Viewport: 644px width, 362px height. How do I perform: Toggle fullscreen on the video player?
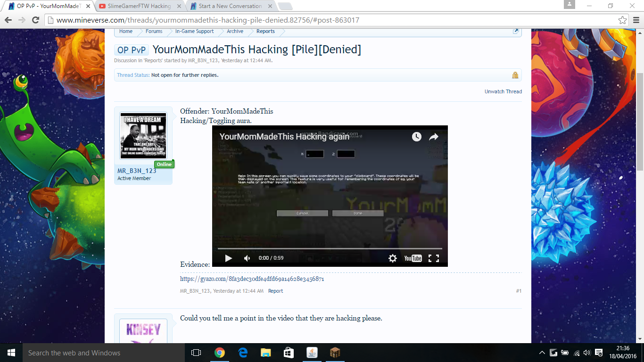click(x=434, y=258)
